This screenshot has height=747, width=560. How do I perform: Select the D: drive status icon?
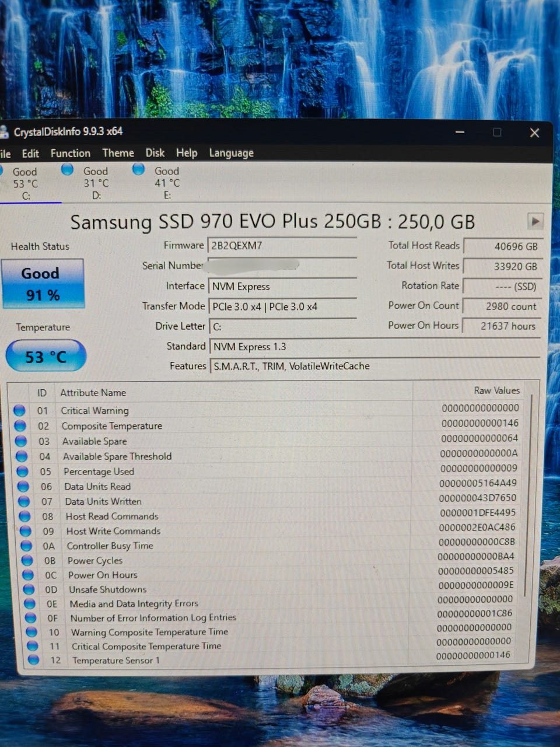point(68,169)
